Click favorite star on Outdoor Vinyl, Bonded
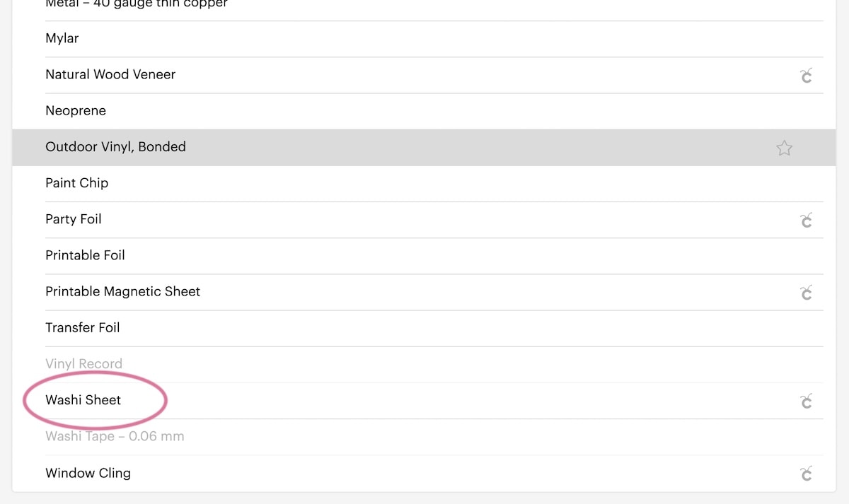 coord(784,148)
